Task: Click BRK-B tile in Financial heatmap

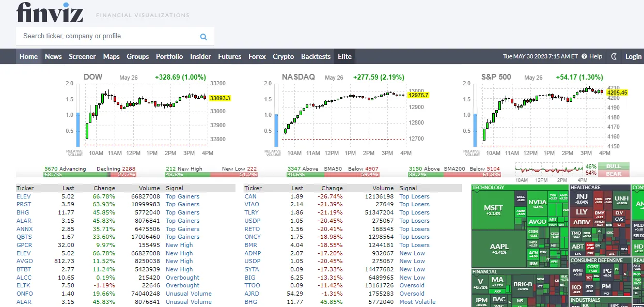Action: pos(523,286)
